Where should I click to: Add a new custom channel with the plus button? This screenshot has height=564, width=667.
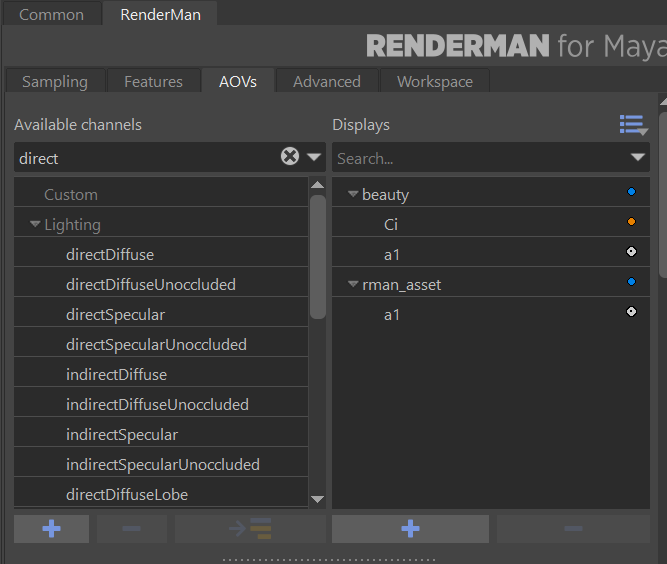click(x=51, y=529)
